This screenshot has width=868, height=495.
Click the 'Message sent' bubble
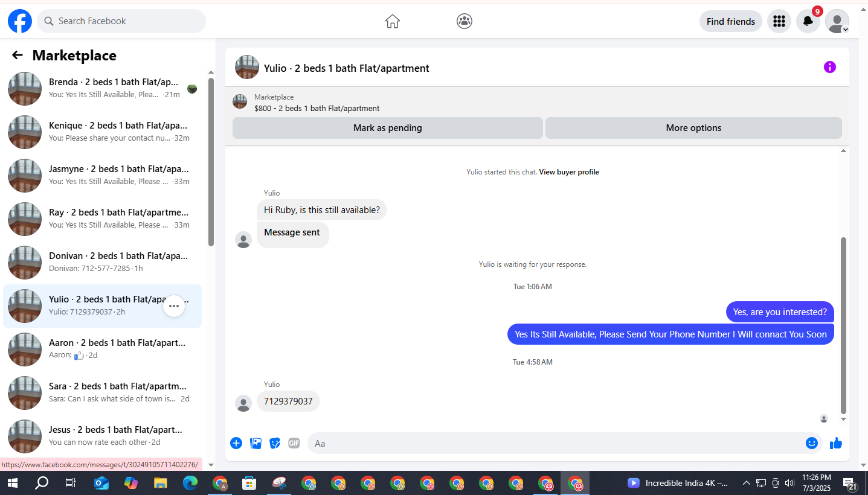point(292,234)
